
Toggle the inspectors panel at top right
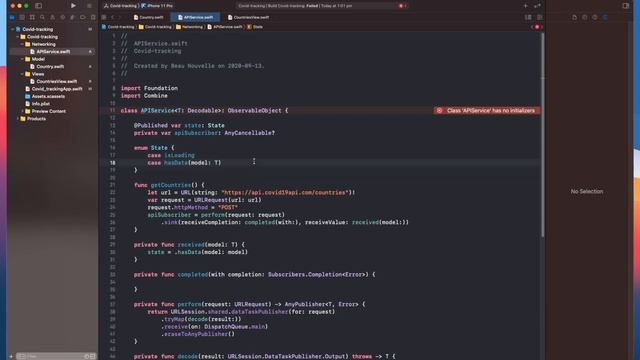625,6
